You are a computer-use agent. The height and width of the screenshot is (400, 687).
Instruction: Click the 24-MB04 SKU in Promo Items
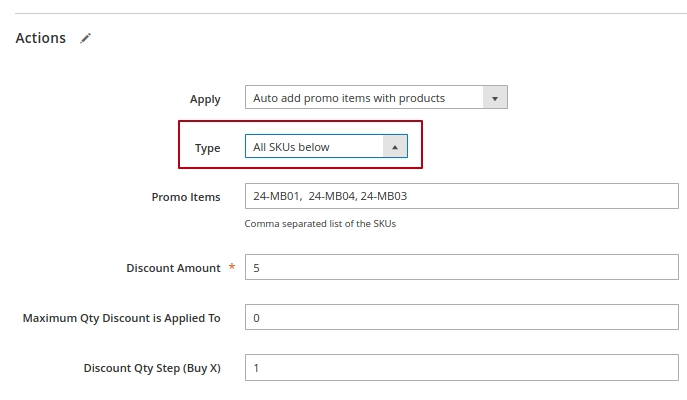331,197
